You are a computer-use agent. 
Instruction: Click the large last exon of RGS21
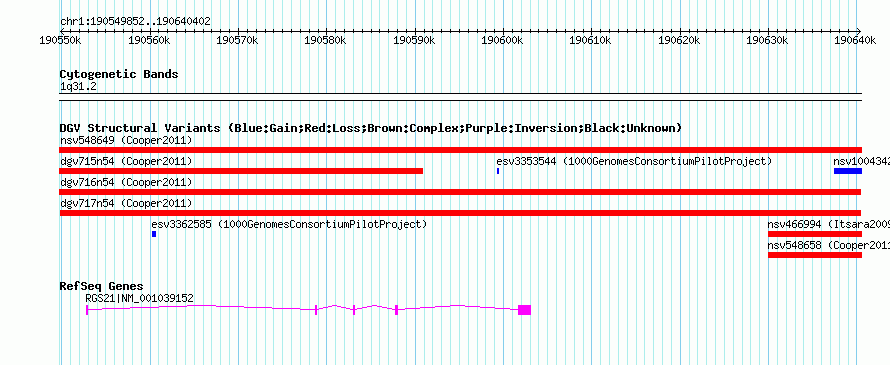524,309
